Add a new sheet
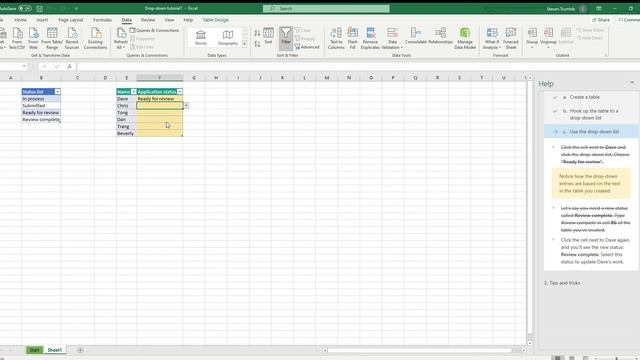This screenshot has height=360, width=640. coord(80,350)
